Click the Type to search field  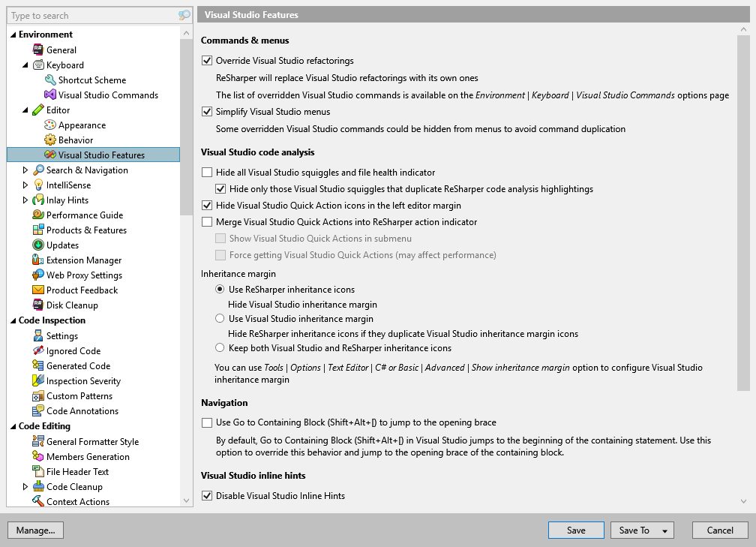(x=90, y=15)
